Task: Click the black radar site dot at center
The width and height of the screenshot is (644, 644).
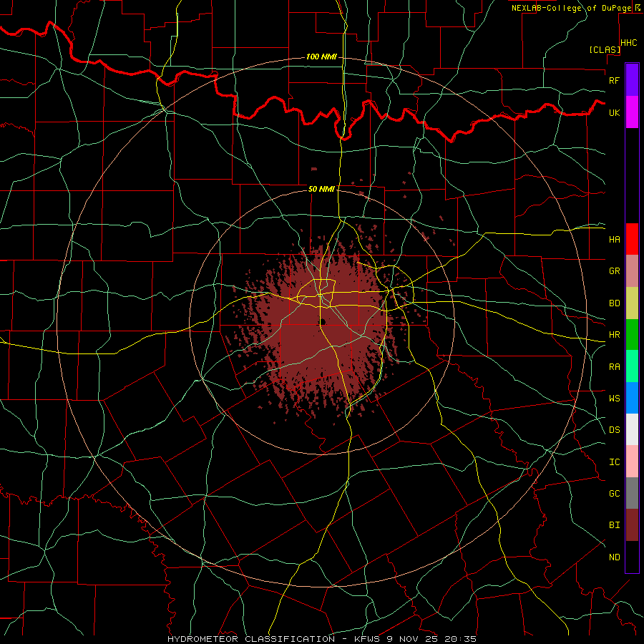Action: [x=323, y=321]
